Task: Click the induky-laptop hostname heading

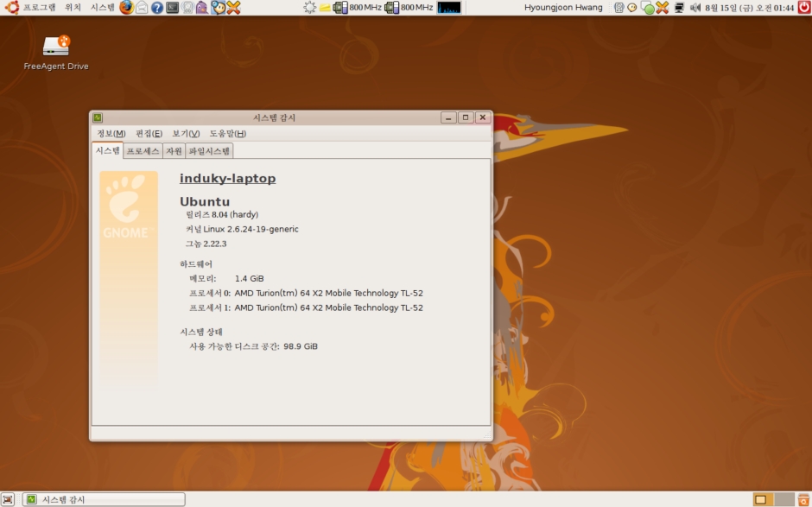Action: pos(228,178)
